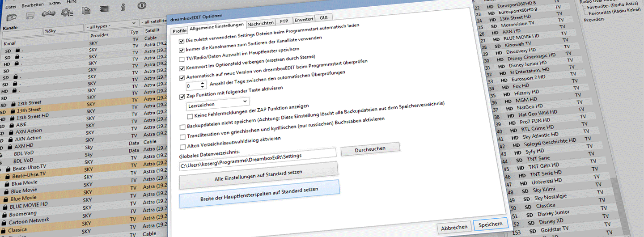Click the copy documents toolbar icon

pyautogui.click(x=86, y=11)
